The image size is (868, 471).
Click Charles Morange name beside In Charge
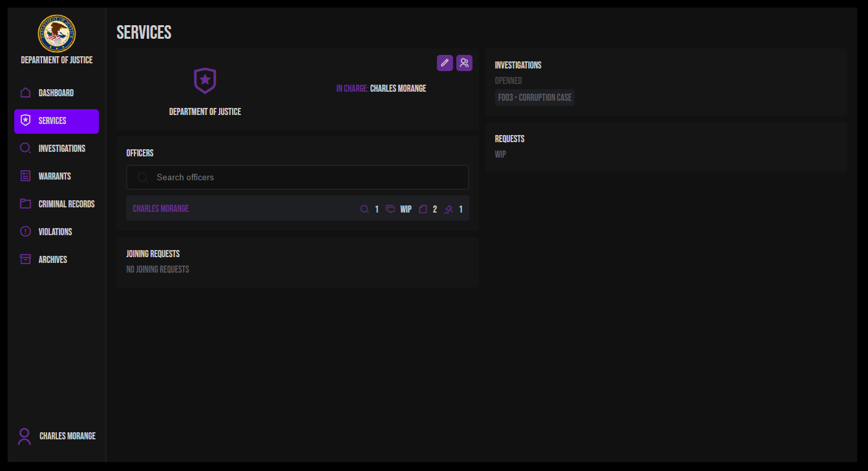coord(397,89)
